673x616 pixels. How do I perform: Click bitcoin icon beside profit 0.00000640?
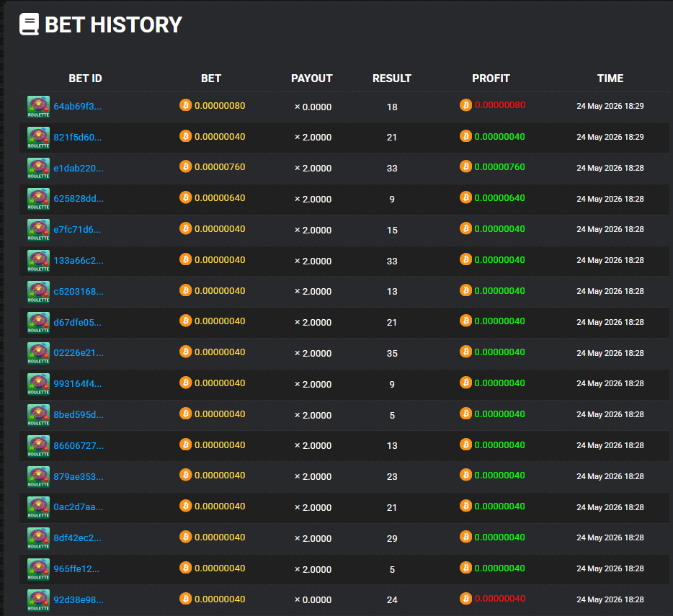coord(465,197)
